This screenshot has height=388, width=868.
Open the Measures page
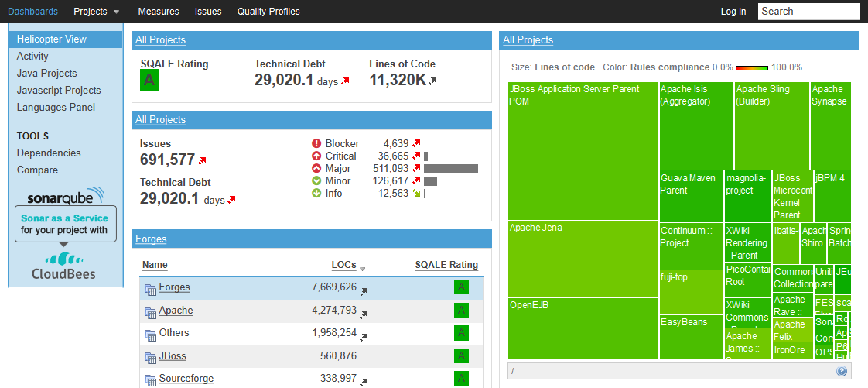159,11
